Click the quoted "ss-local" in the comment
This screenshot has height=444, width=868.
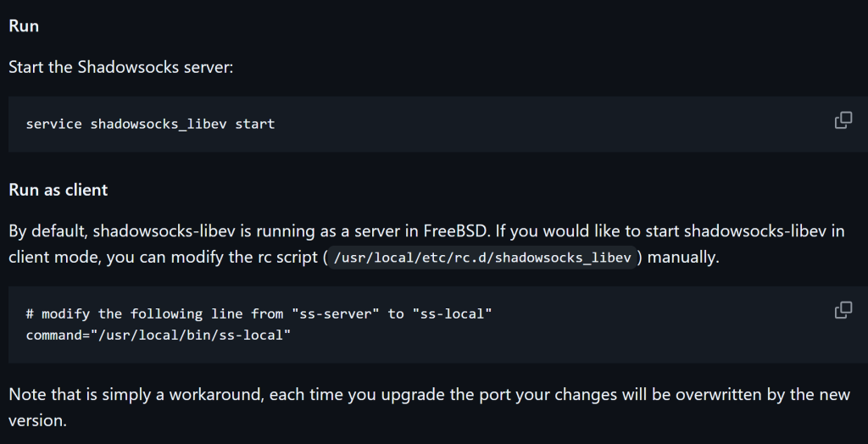click(453, 314)
